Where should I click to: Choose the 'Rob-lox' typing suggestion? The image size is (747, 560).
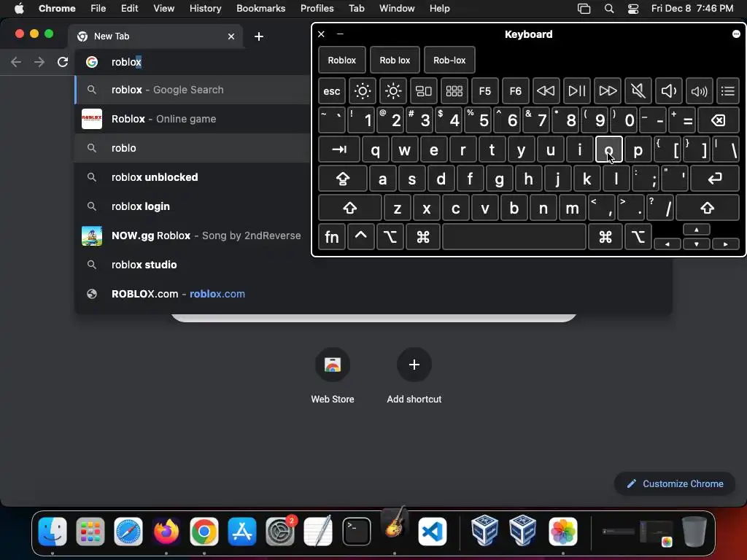449,60
